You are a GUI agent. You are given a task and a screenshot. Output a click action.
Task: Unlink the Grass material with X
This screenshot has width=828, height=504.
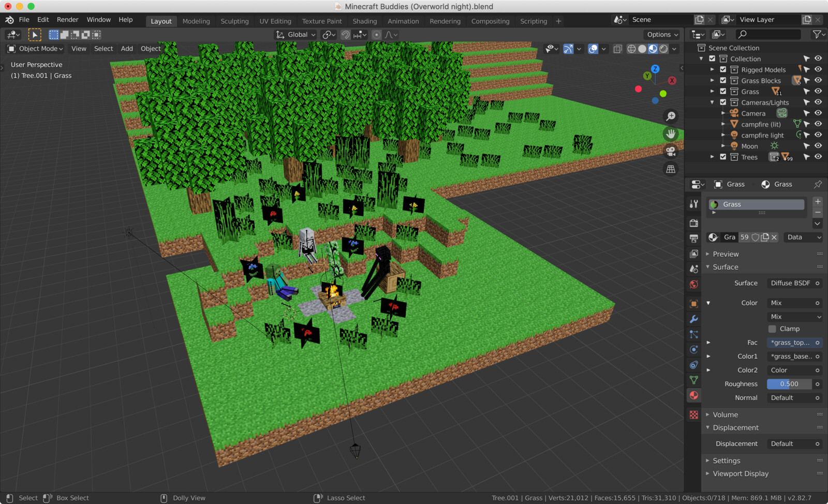[774, 237]
